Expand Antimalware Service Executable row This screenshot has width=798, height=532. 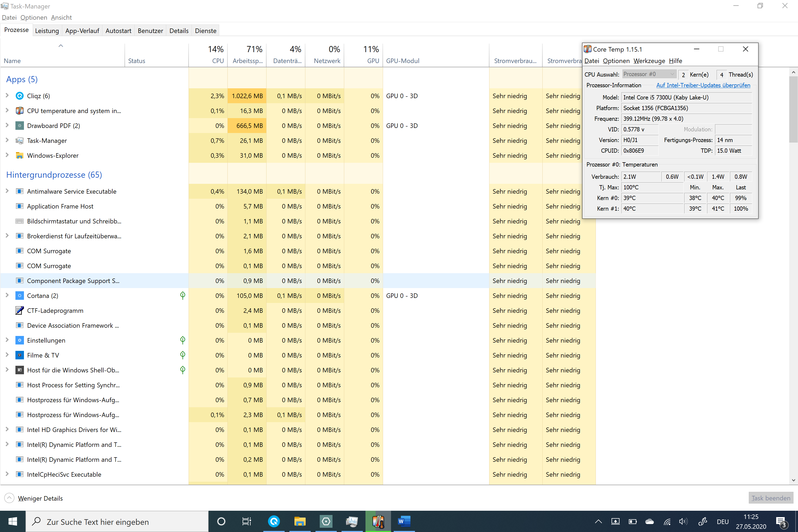tap(7, 191)
